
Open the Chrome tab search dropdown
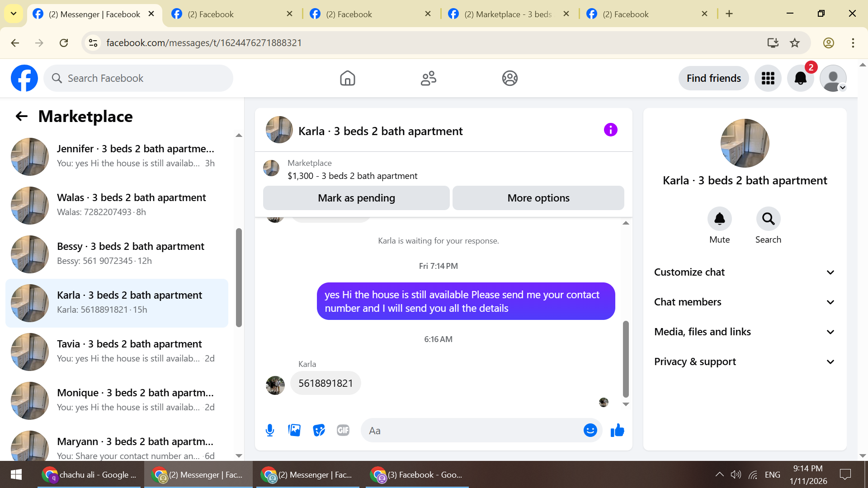click(14, 14)
